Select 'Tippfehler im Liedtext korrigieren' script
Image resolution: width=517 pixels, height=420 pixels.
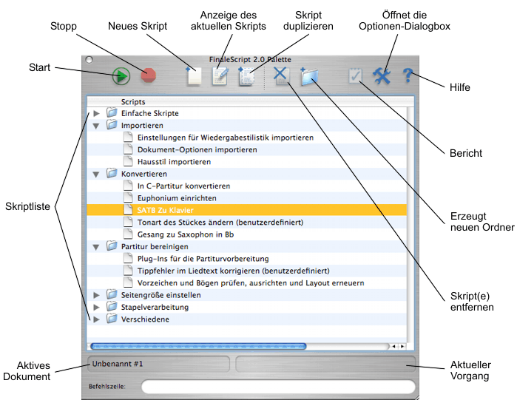pyautogui.click(x=233, y=271)
